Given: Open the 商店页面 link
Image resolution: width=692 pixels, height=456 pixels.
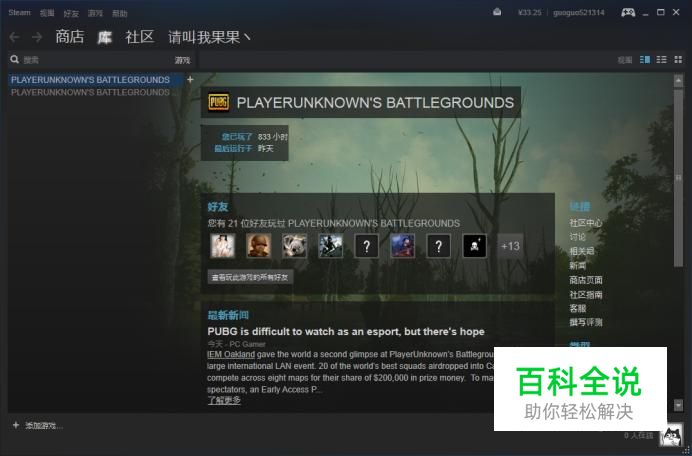Looking at the screenshot, I should (586, 280).
